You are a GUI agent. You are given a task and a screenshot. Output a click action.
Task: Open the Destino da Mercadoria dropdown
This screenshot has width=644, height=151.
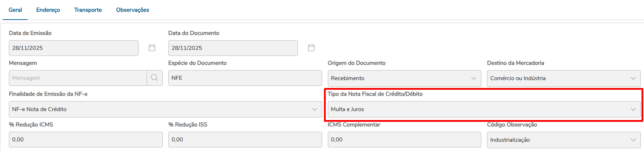563,78
